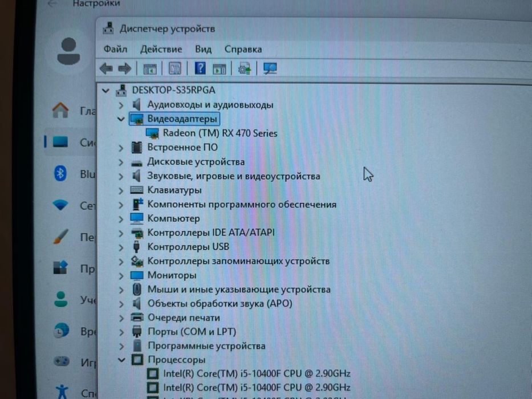Click the Back arrow in Device Manager toolbar

pos(106,68)
